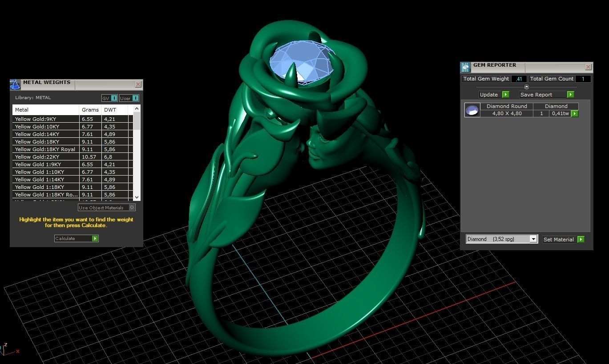This screenshot has height=364, width=609.
Task: Click the Total Gem Weight value field
Action: pyautogui.click(x=519, y=79)
